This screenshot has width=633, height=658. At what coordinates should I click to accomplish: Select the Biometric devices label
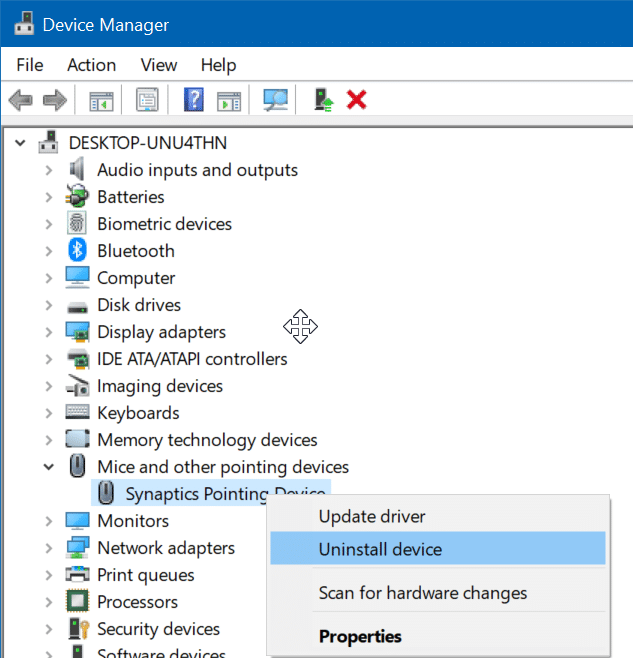(x=165, y=224)
